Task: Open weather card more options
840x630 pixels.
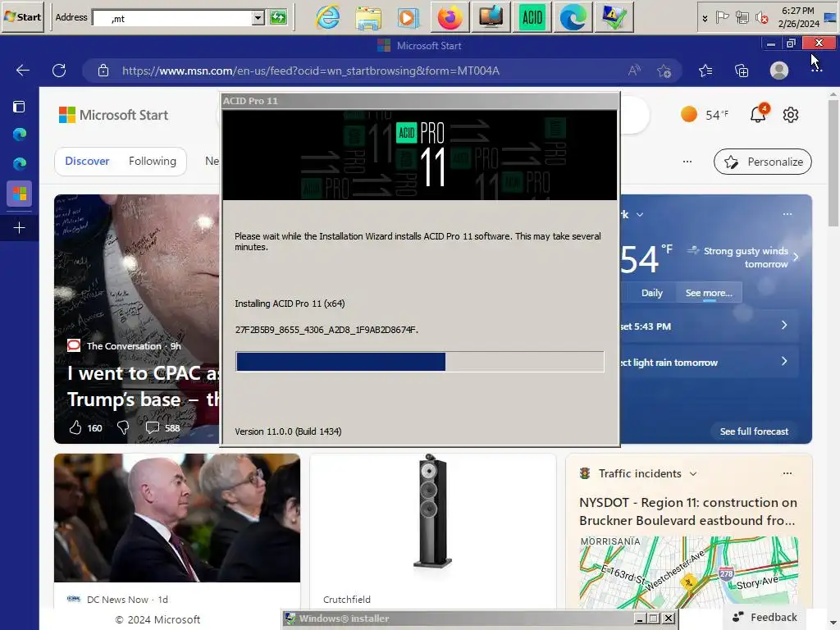Action: [x=787, y=214]
